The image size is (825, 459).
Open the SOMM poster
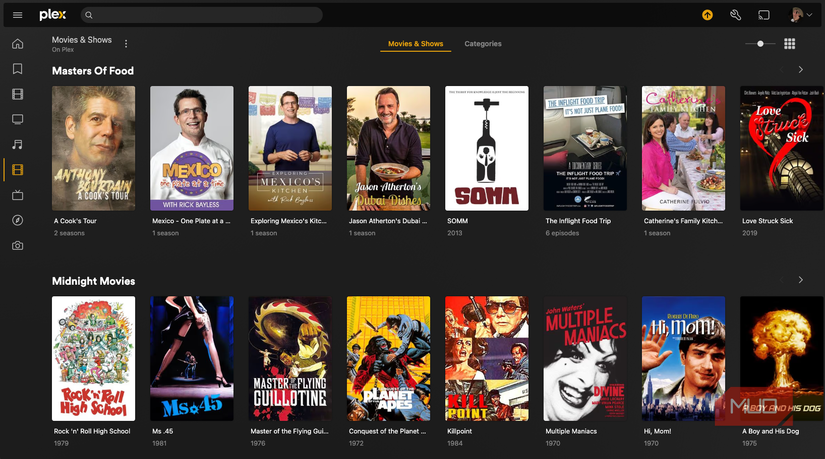pyautogui.click(x=487, y=148)
